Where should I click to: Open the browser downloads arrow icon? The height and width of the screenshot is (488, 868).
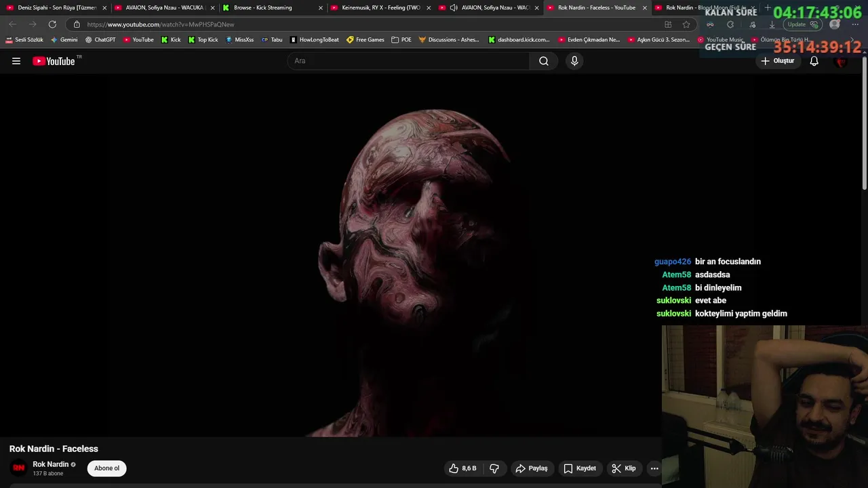point(772,24)
